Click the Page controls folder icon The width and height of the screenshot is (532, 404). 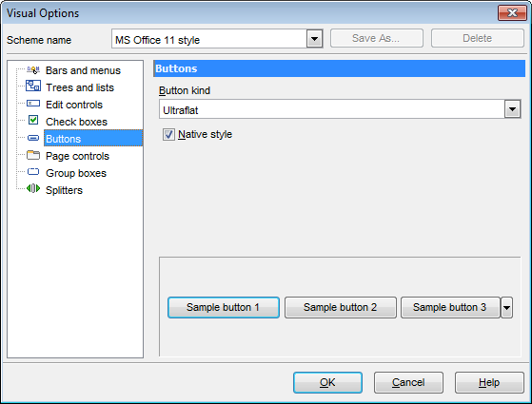click(x=33, y=155)
